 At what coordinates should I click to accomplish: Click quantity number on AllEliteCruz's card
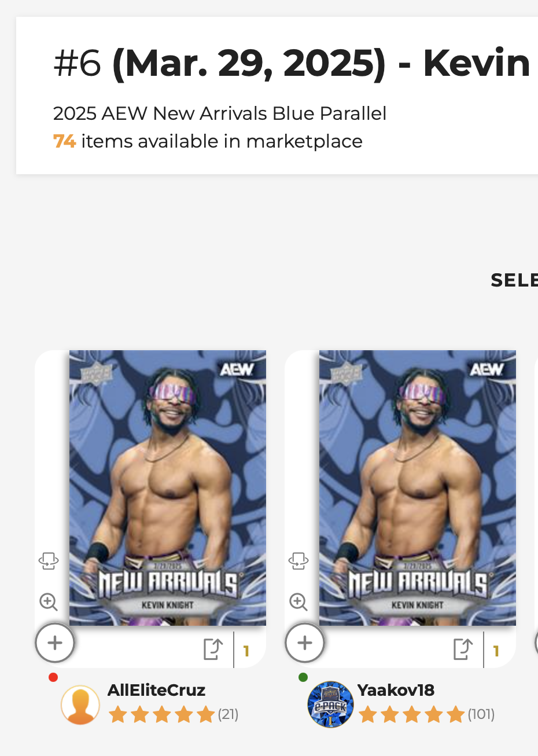246,651
